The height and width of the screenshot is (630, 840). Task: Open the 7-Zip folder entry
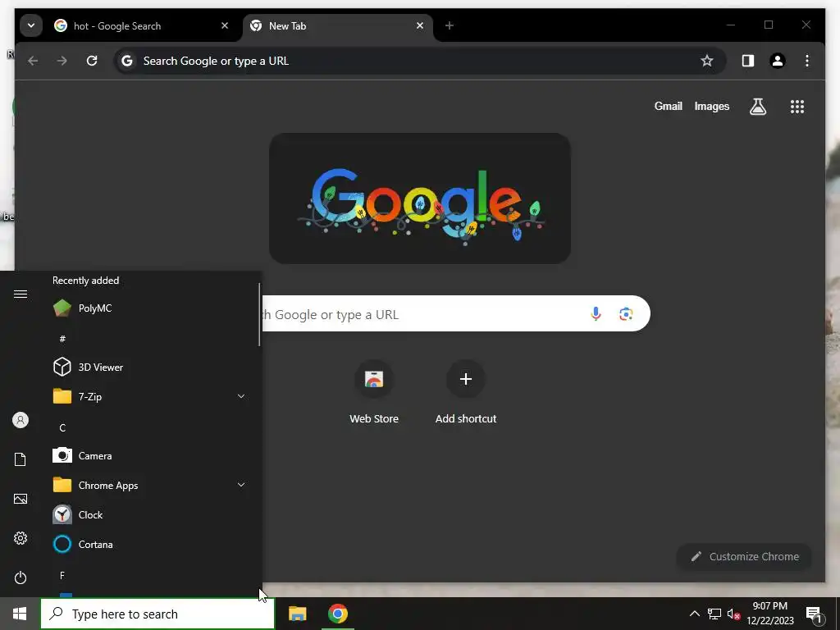(x=150, y=396)
